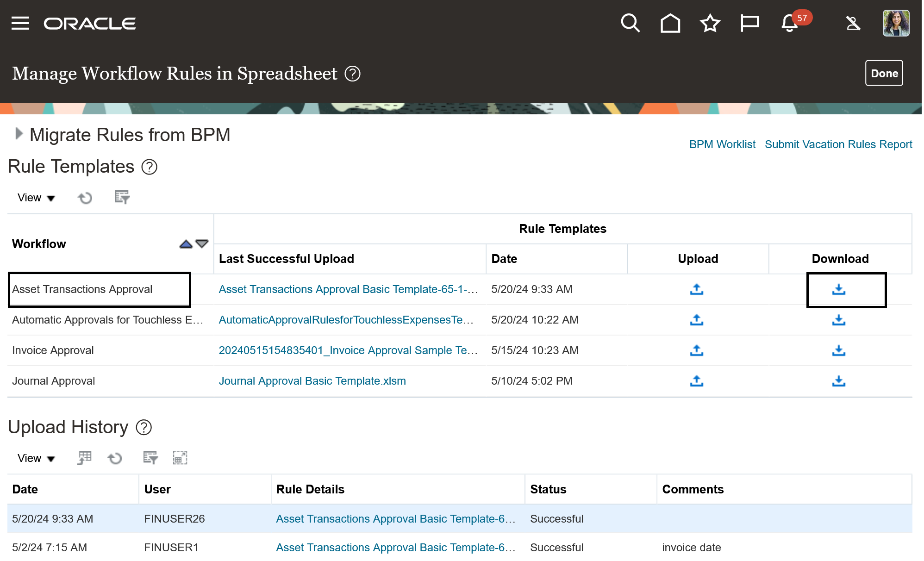Open Journal Approval Basic Template.xlsm link
This screenshot has width=924, height=561.
(312, 381)
